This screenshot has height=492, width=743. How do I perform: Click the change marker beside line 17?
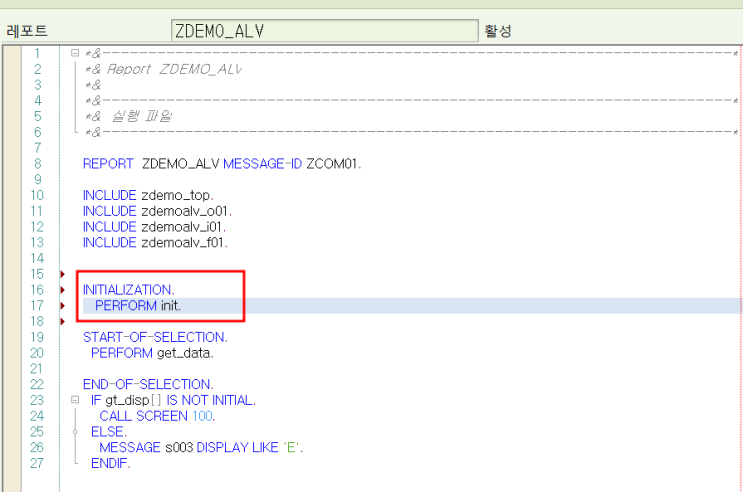[63, 306]
